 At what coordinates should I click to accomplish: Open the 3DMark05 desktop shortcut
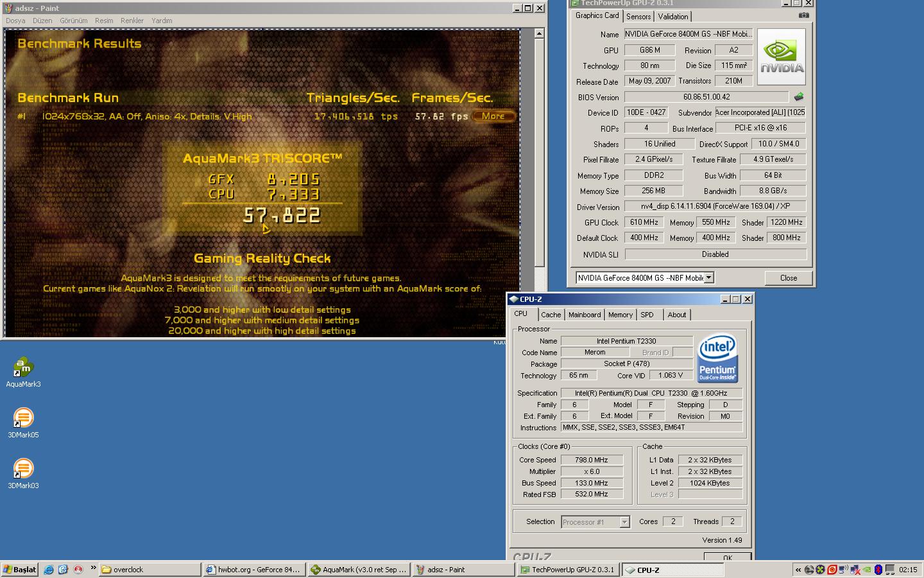[x=23, y=423]
